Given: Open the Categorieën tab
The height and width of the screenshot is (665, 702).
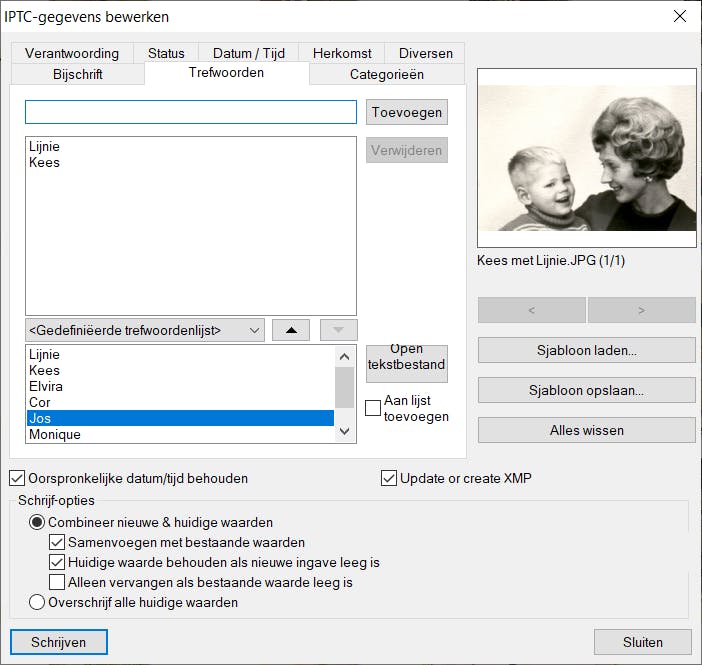Looking at the screenshot, I should (x=386, y=74).
